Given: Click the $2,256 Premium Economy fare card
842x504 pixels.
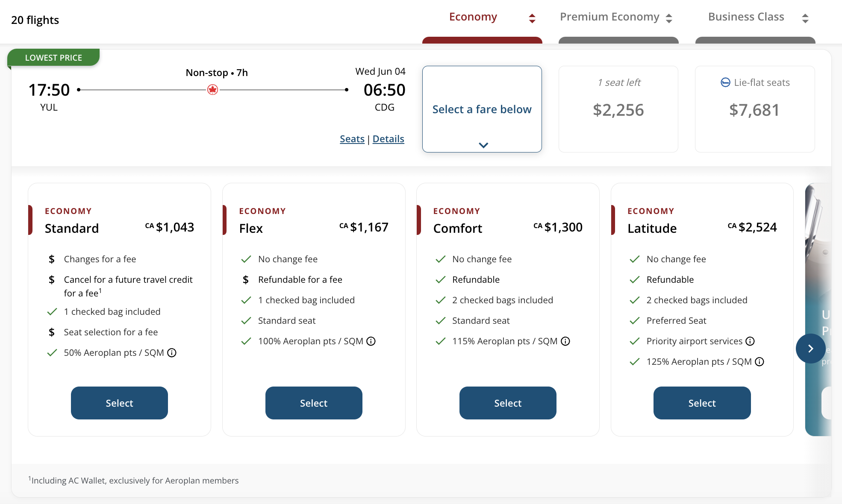Looking at the screenshot, I should coord(618,109).
